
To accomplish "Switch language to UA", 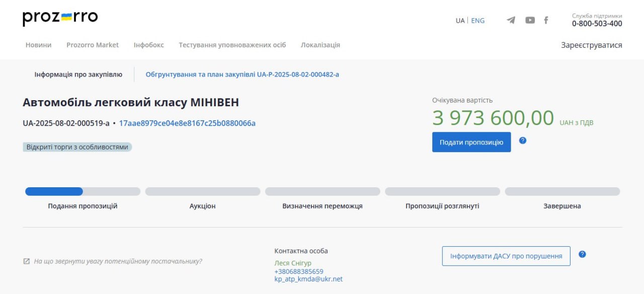I will [460, 21].
